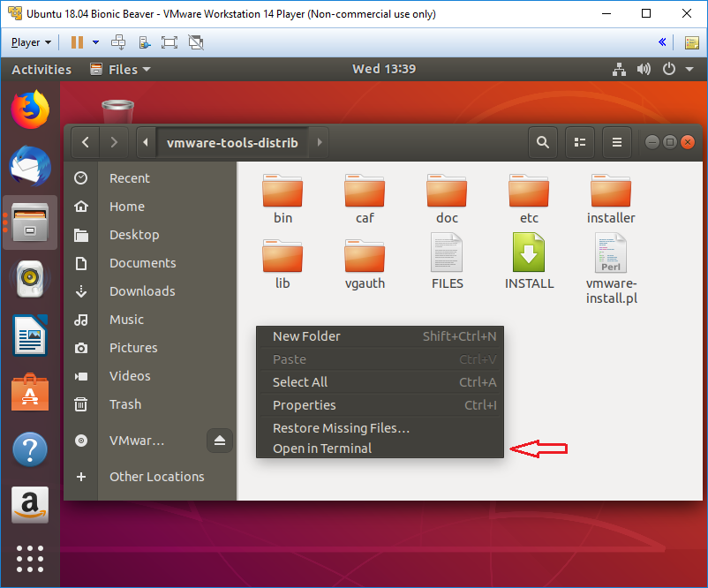Click Activities in the top bar
Image resolution: width=708 pixels, height=588 pixels.
click(x=41, y=70)
